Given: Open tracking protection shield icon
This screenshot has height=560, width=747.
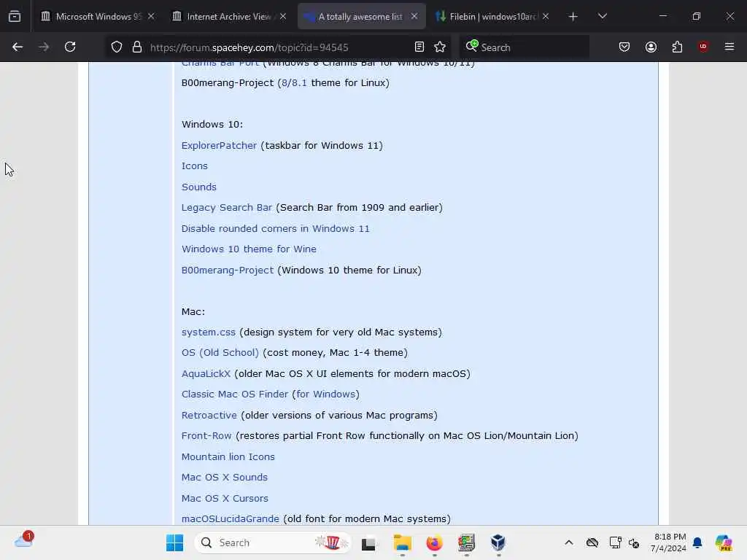Looking at the screenshot, I should coord(117,47).
